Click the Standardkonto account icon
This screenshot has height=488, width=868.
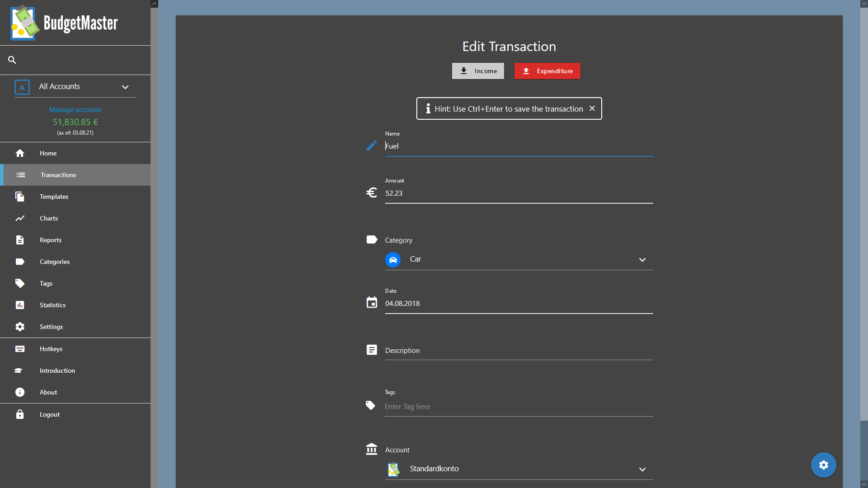click(x=394, y=469)
